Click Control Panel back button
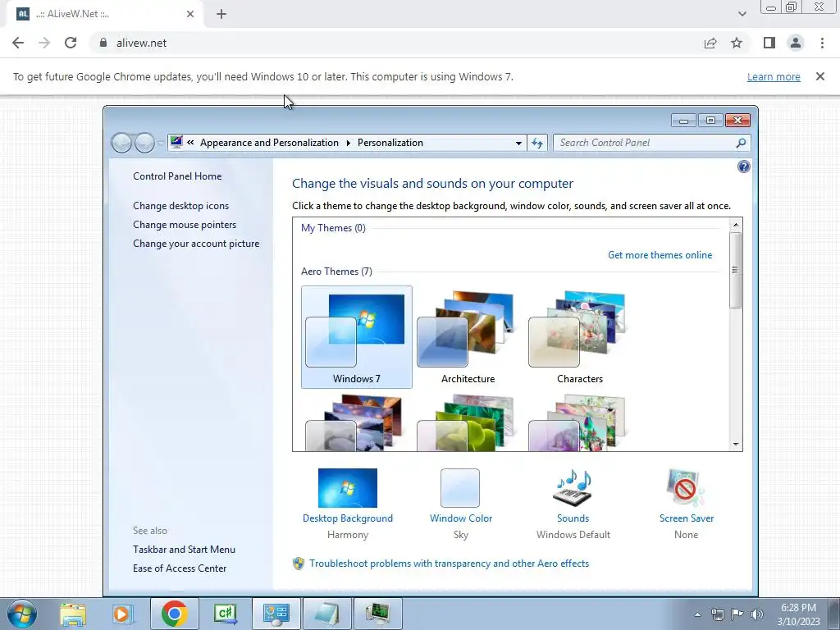 121,143
